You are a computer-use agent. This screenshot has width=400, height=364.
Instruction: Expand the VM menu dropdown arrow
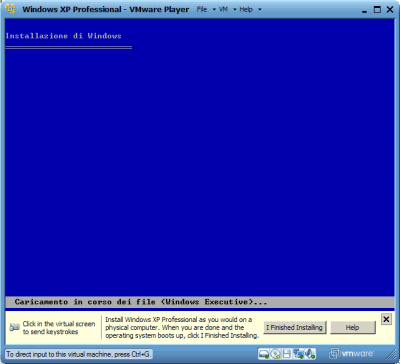235,9
